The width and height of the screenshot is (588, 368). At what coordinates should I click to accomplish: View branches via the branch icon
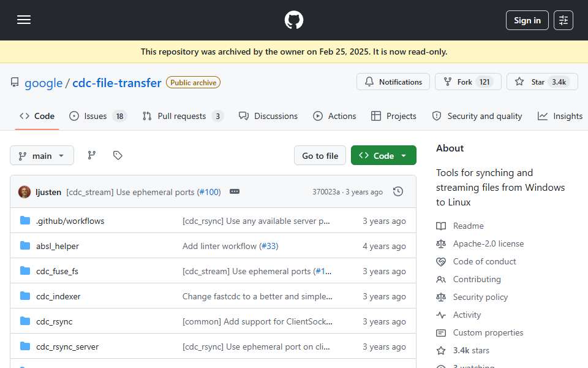click(91, 155)
